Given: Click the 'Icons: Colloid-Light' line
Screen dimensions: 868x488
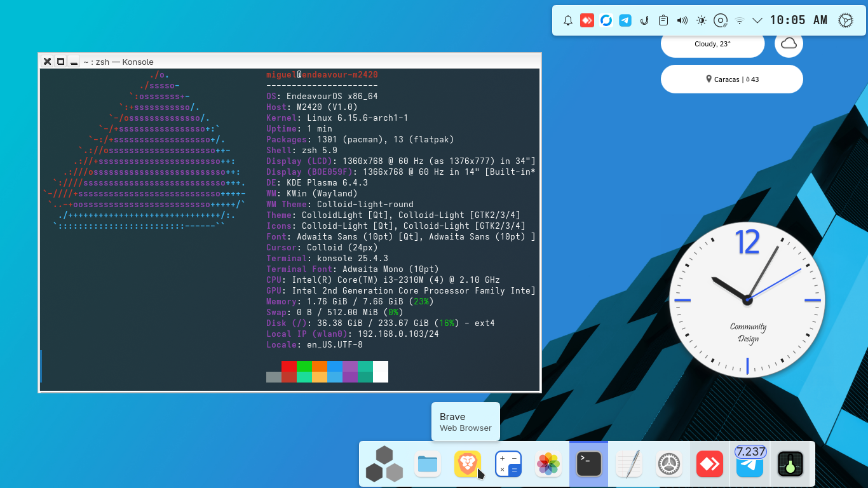Looking at the screenshot, I should [396, 226].
